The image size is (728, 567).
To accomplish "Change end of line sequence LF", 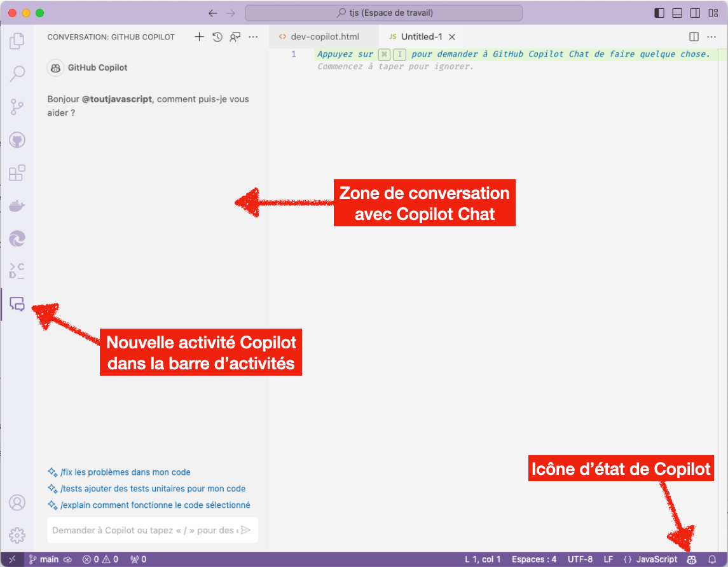I will 608,559.
